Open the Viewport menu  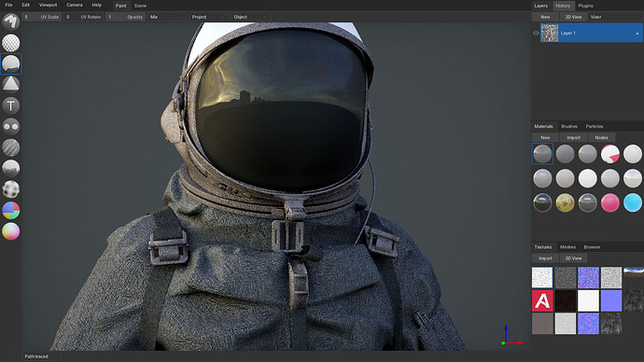click(x=48, y=5)
